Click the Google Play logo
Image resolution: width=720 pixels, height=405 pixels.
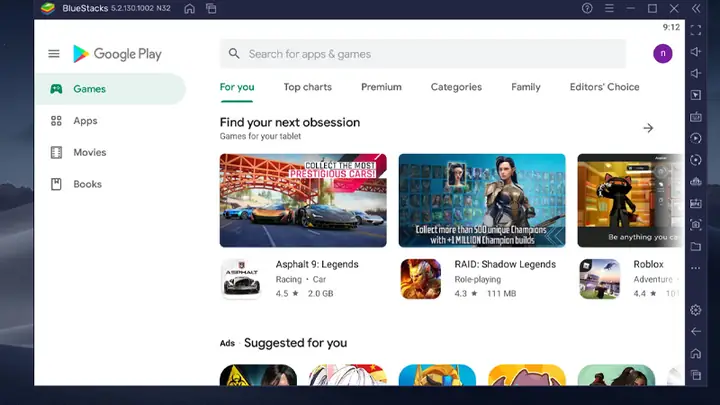117,54
